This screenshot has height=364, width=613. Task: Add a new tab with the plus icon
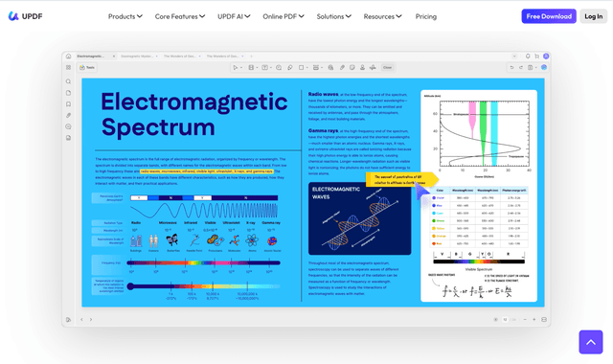(x=251, y=57)
